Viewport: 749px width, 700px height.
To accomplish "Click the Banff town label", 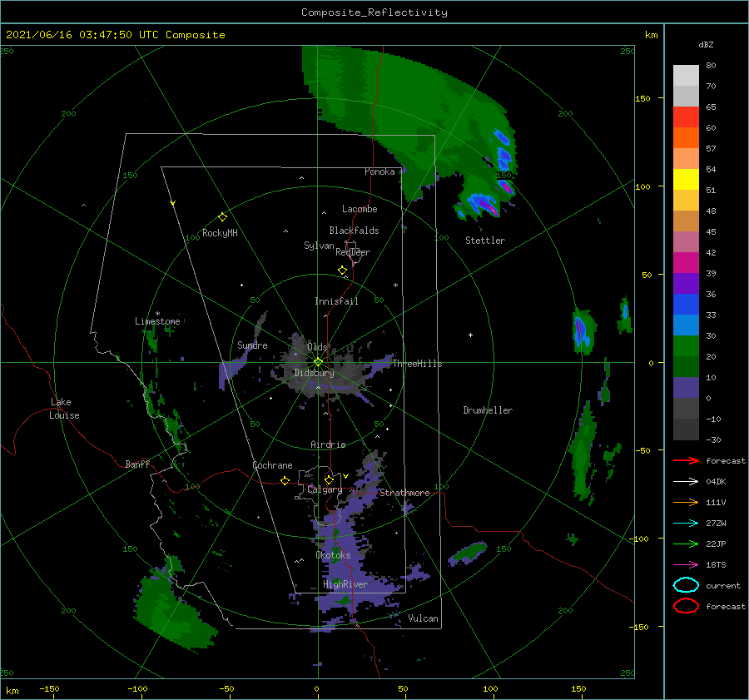I will point(137,464).
